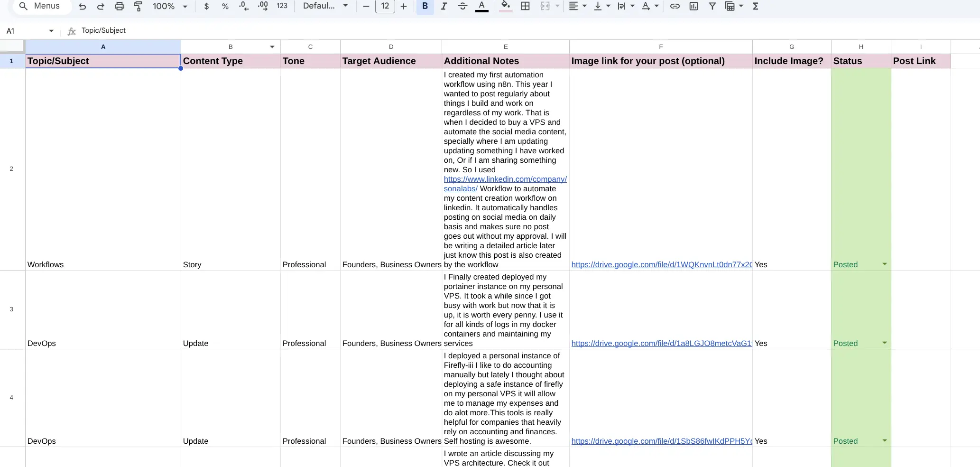This screenshot has width=980, height=467.
Task: Toggle italic formatting
Action: pyautogui.click(x=444, y=6)
